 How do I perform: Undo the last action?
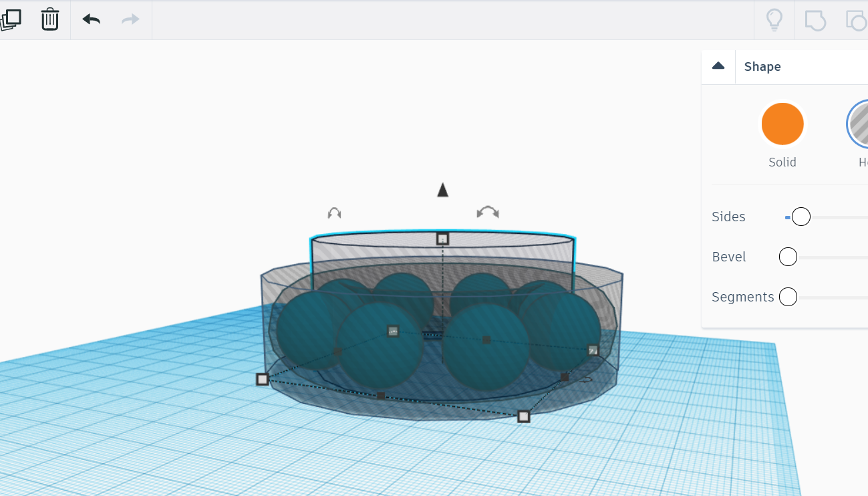91,19
